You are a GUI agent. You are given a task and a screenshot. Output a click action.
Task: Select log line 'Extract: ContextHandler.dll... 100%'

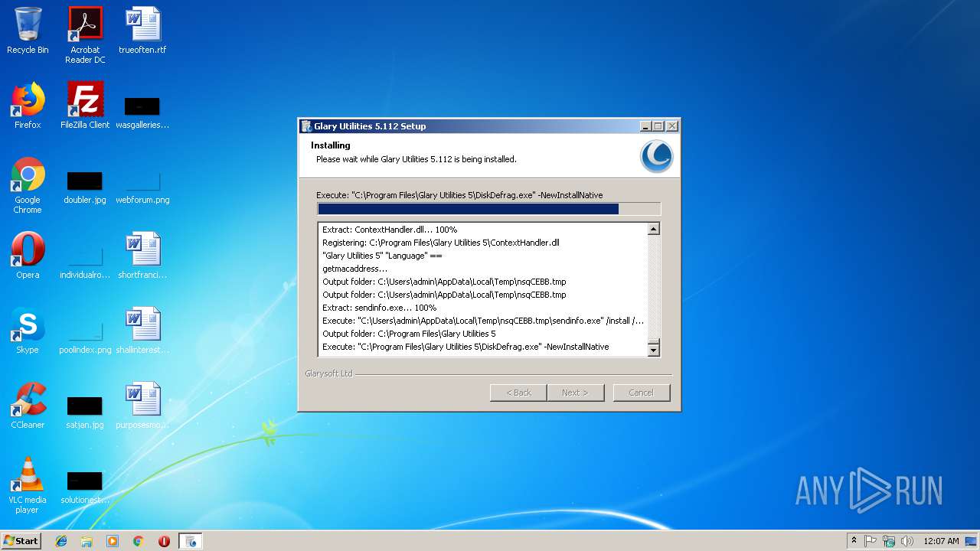point(390,230)
